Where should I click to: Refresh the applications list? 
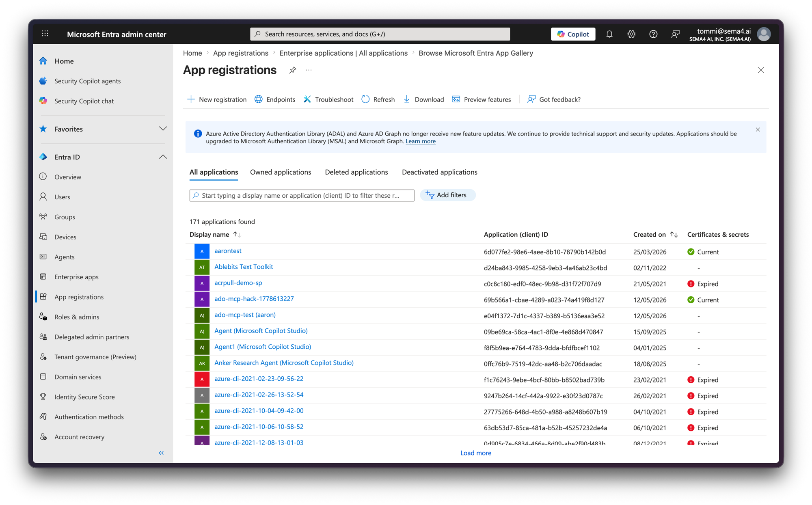point(378,99)
